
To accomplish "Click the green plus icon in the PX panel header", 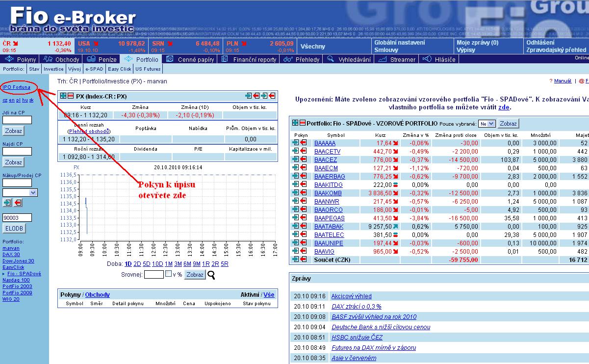I will pos(63,96).
